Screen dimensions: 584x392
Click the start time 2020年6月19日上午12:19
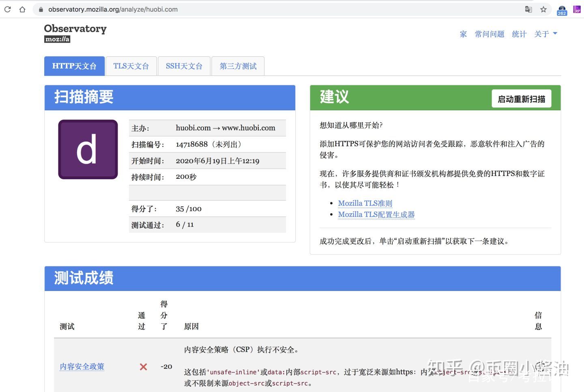[x=217, y=161]
